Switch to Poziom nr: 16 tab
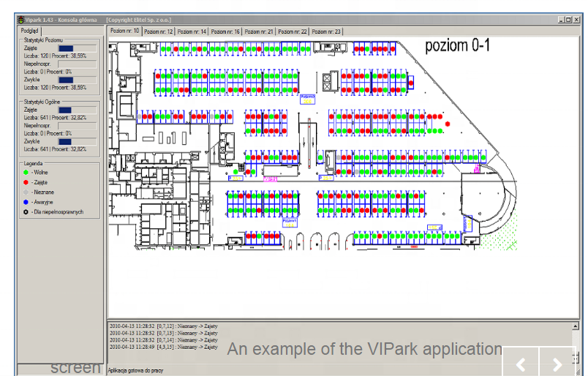 [225, 32]
